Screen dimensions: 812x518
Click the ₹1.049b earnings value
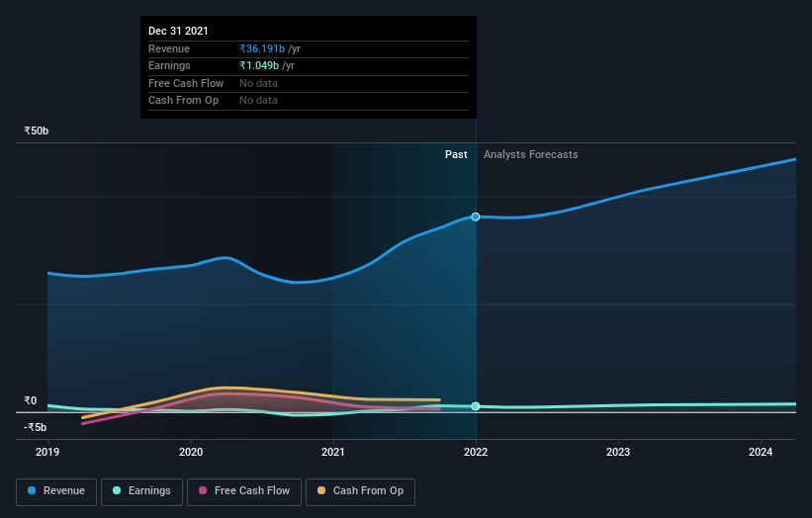pos(259,65)
